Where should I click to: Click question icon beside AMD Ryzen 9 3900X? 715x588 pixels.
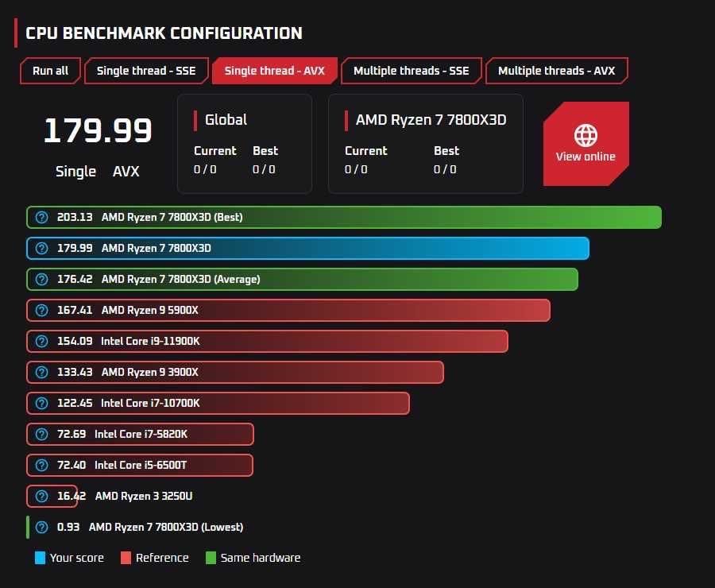pos(41,372)
